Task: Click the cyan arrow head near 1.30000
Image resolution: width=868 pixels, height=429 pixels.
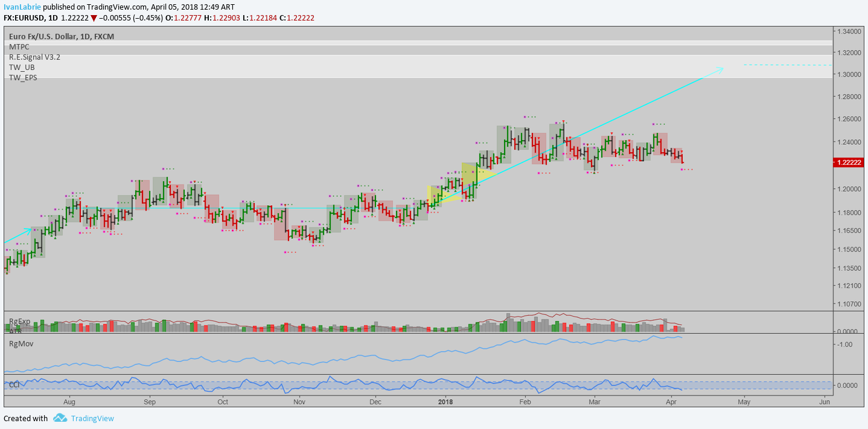Action: (x=719, y=70)
